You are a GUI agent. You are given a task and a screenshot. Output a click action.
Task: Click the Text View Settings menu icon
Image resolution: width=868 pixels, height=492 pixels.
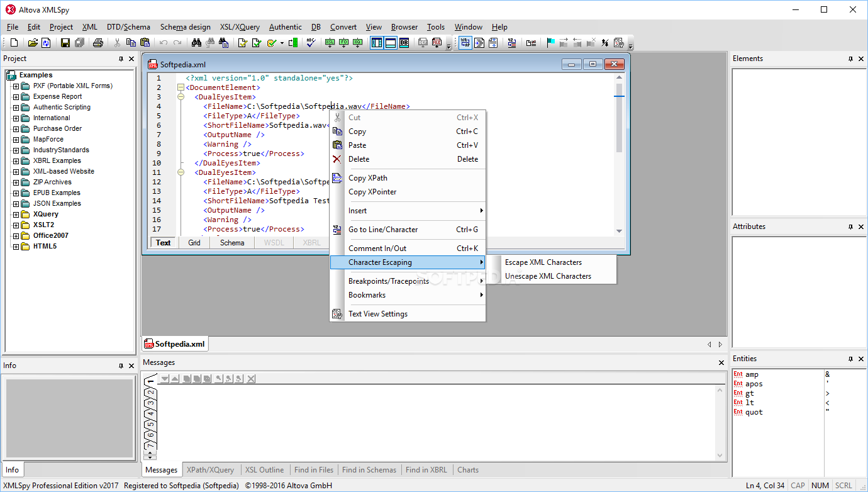pos(337,314)
